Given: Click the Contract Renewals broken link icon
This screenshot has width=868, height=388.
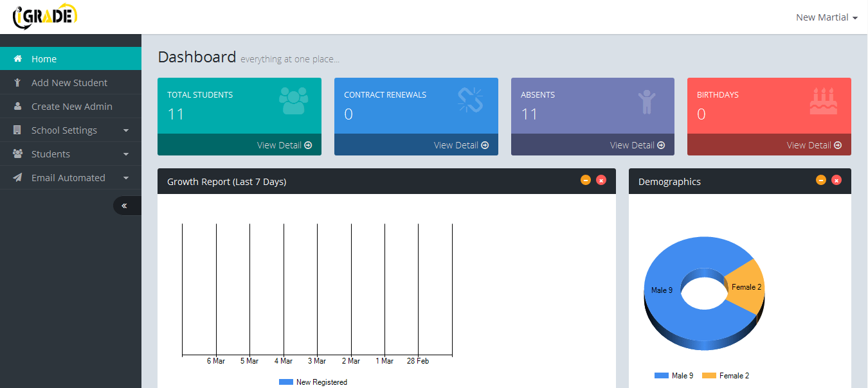Looking at the screenshot, I should click(470, 100).
